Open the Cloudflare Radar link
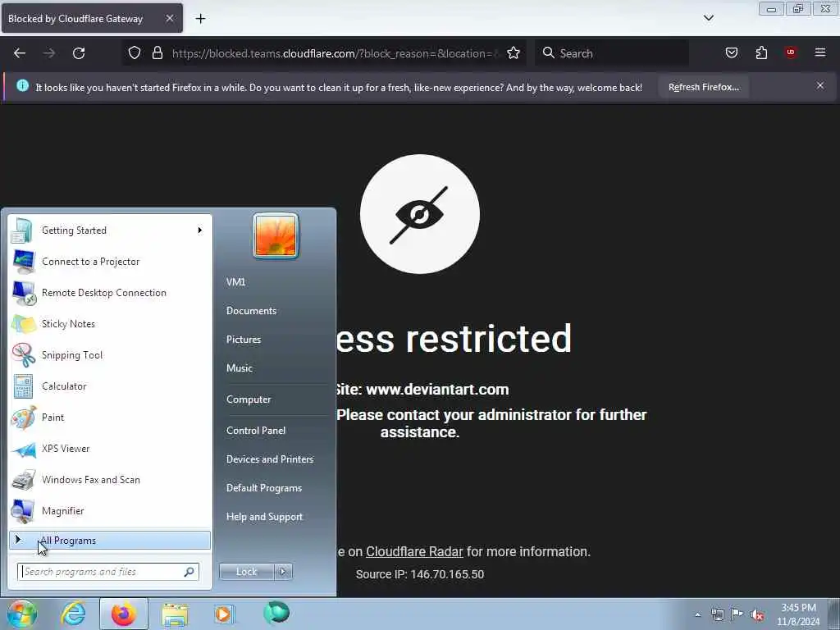 pyautogui.click(x=414, y=552)
